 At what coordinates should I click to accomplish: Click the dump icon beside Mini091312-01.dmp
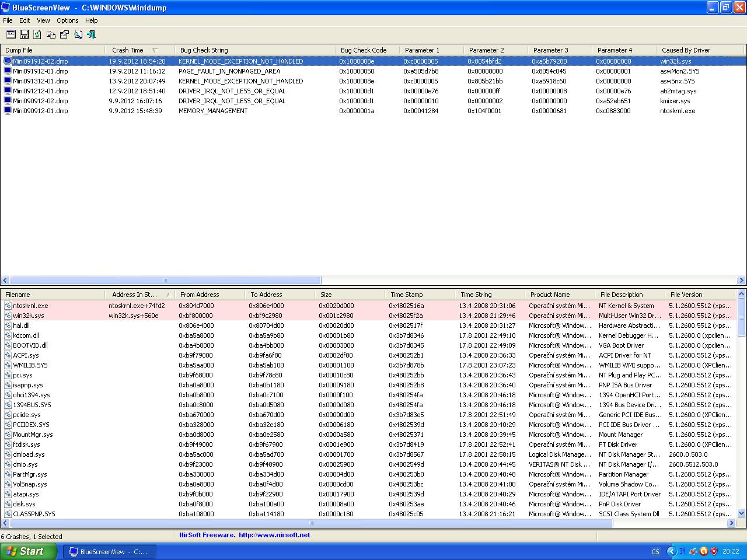tap(8, 81)
